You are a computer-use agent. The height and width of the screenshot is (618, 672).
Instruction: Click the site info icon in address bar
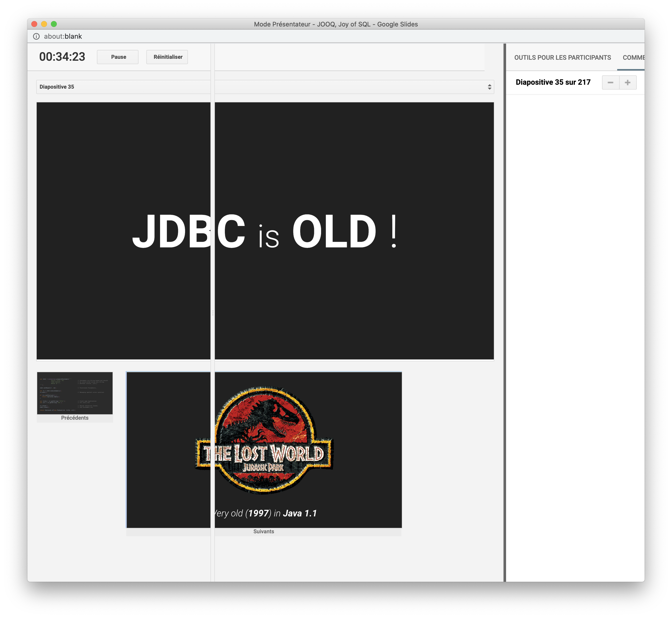click(36, 36)
